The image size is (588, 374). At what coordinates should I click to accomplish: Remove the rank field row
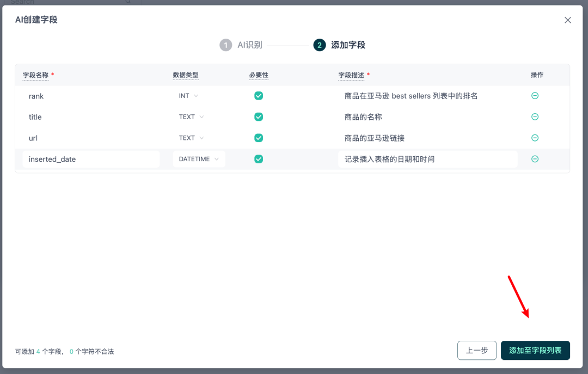point(535,96)
